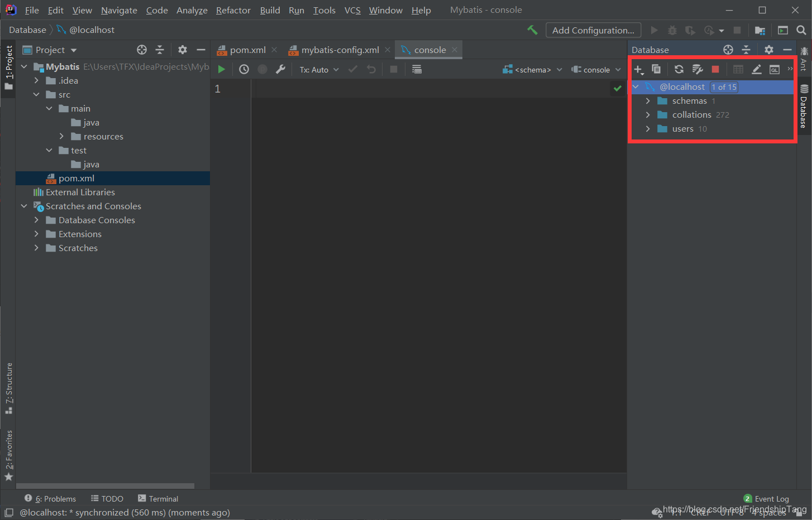Image resolution: width=812 pixels, height=520 pixels.
Task: Click the table editor grid icon
Action: coord(738,69)
